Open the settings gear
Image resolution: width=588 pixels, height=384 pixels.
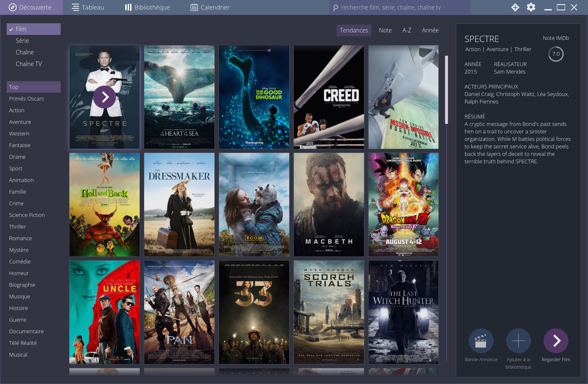point(531,7)
